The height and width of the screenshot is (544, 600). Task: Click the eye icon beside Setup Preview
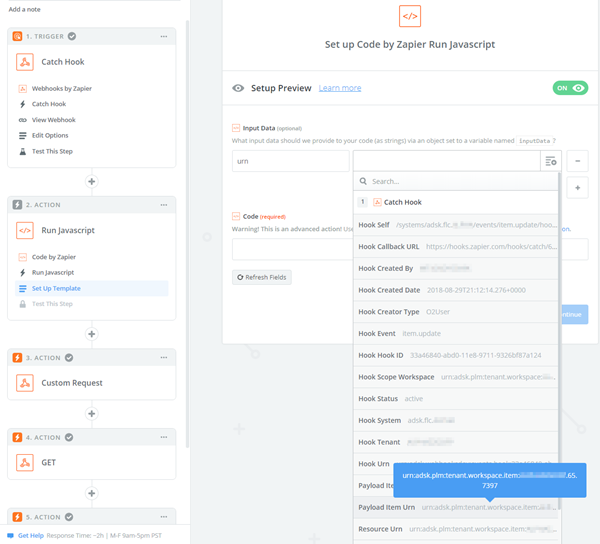click(x=238, y=88)
